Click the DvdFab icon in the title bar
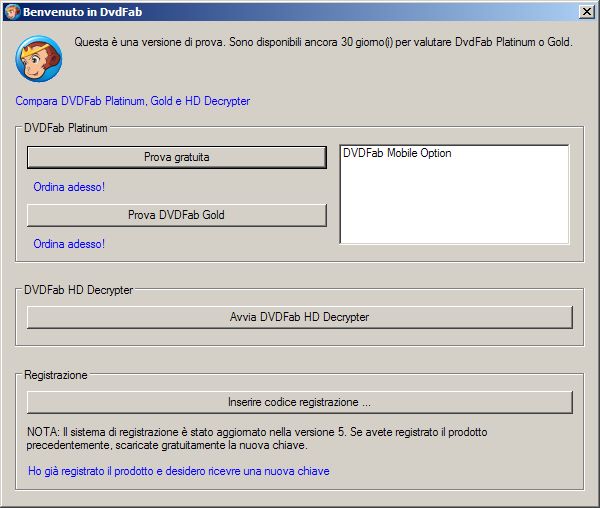This screenshot has height=508, width=600. click(x=12, y=11)
